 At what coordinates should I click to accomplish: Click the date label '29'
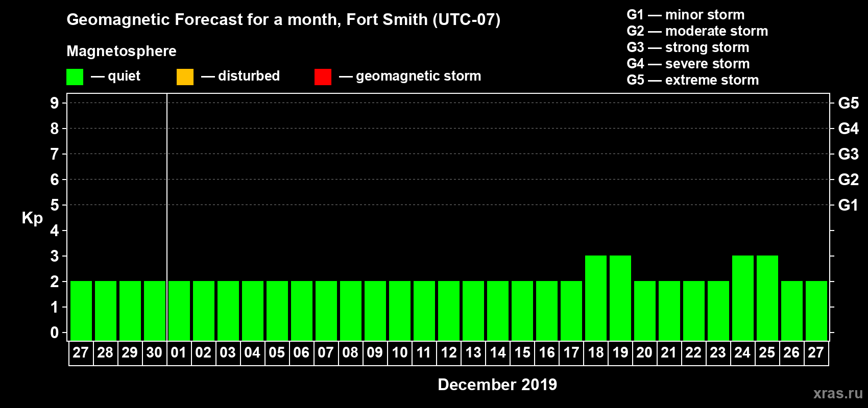(x=130, y=353)
